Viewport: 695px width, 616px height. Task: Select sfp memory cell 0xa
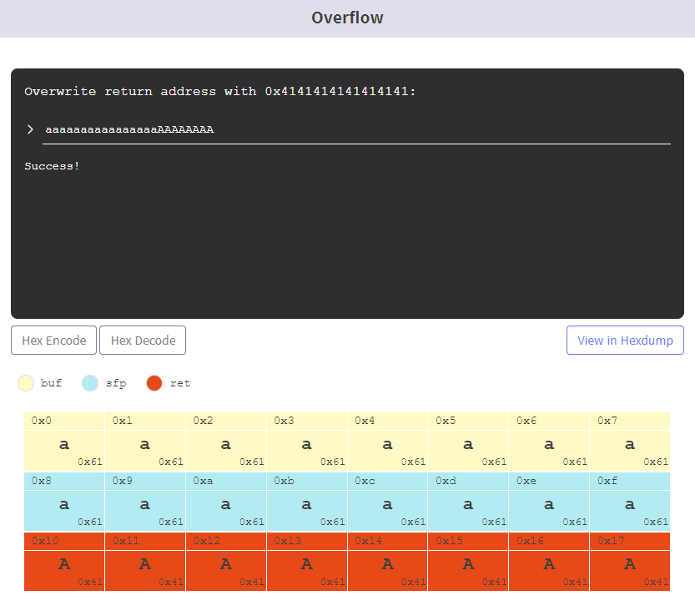tap(226, 502)
